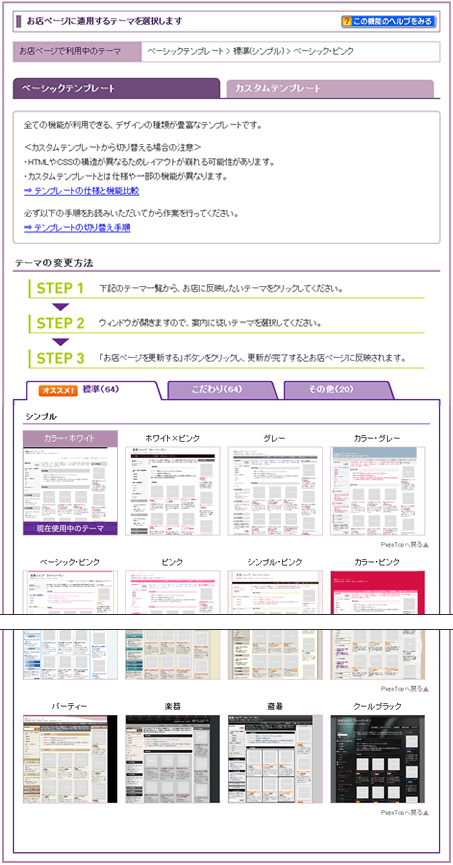Choose the グレー theme thumbnail
Screen dimensions: 453x865
coord(275,491)
